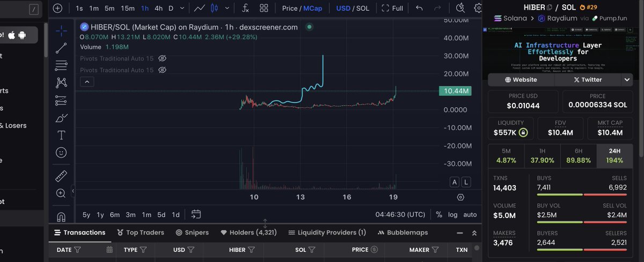644x262 pixels.
Task: Open the time zone selector 04:46:30 (UTC)
Action: (x=400, y=214)
